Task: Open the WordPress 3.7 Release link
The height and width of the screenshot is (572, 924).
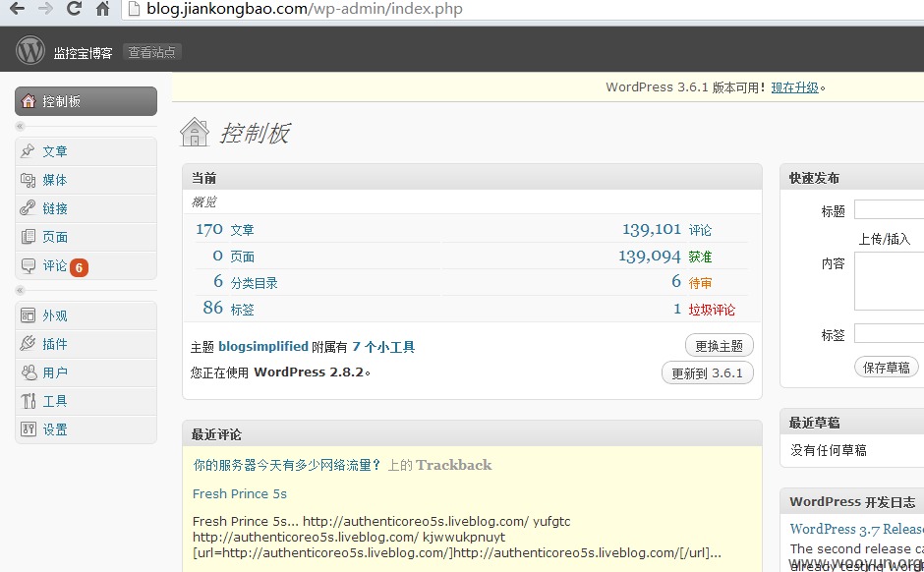Action: coord(857,529)
